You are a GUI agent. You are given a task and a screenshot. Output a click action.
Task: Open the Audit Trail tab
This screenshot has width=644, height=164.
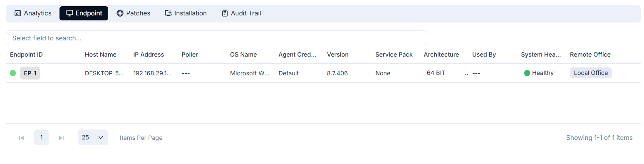[x=241, y=13]
